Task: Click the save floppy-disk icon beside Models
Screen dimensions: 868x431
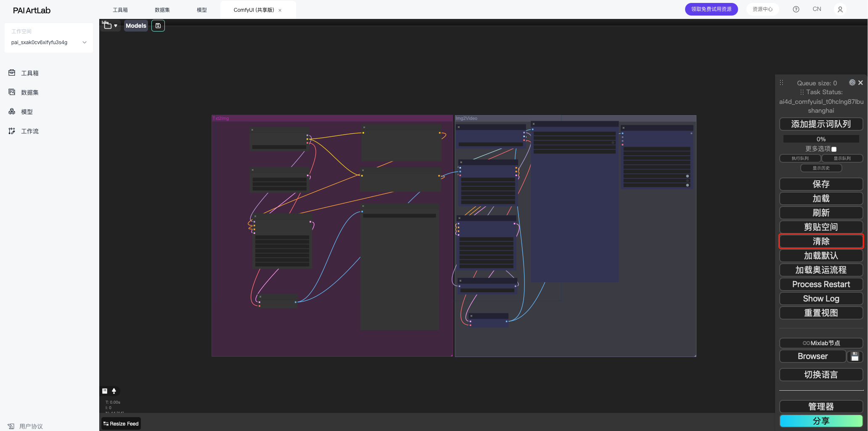Action: pos(158,26)
